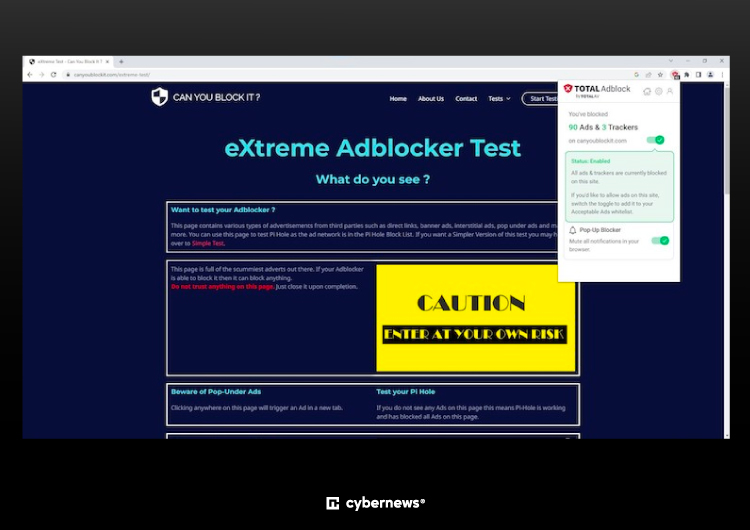Click the Can You Block It shield logo
750x530 pixels.
(159, 97)
